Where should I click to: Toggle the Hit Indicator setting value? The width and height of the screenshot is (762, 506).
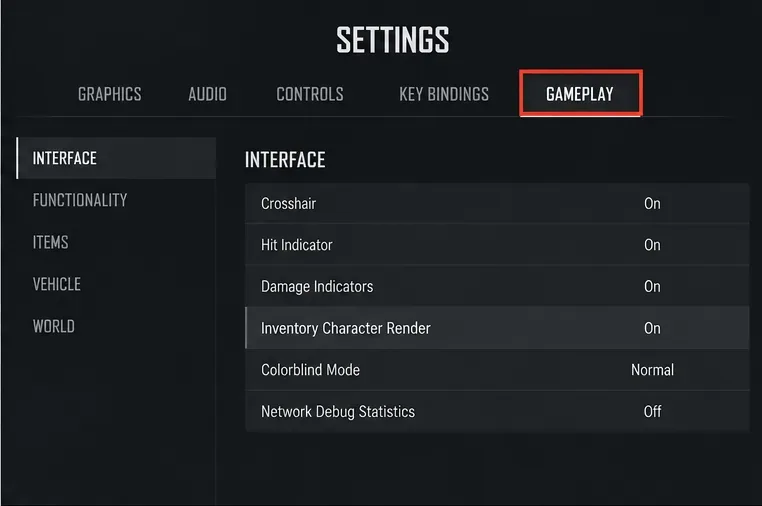tap(652, 244)
